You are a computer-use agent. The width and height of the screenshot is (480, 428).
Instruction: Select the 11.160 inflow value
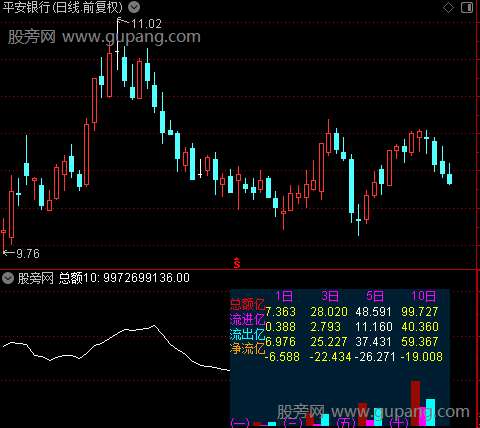[374, 327]
